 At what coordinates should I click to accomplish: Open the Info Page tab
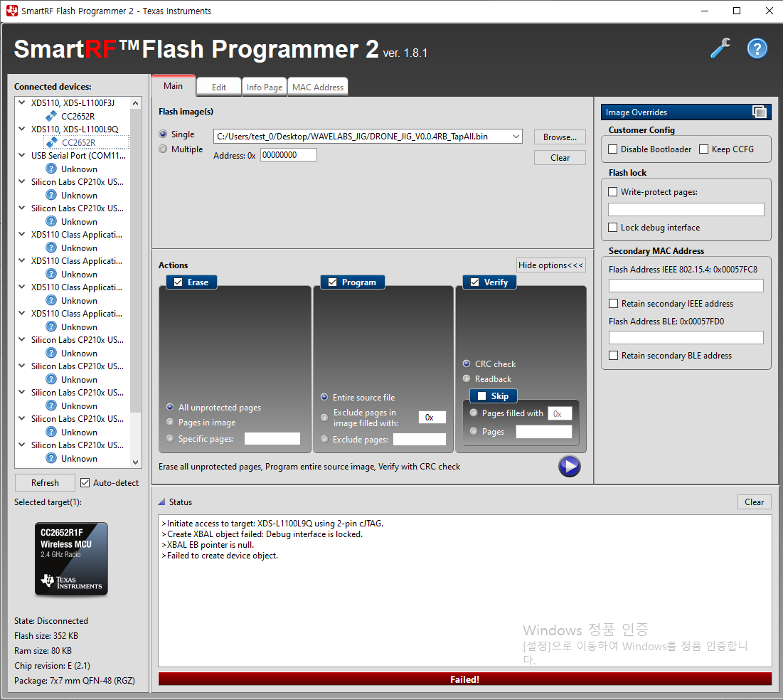click(264, 87)
